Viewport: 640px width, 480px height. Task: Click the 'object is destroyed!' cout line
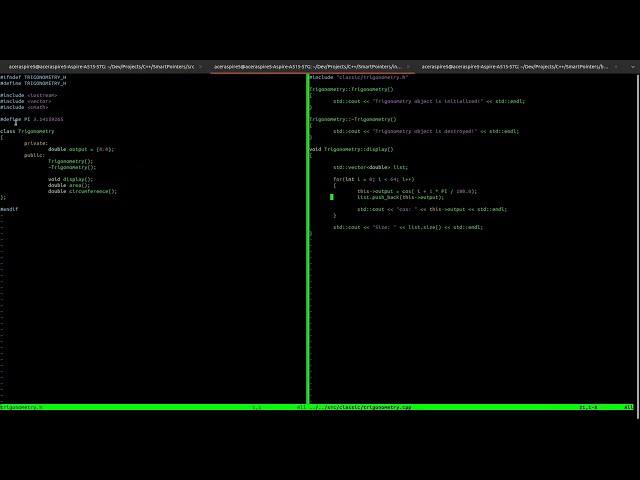click(426, 131)
